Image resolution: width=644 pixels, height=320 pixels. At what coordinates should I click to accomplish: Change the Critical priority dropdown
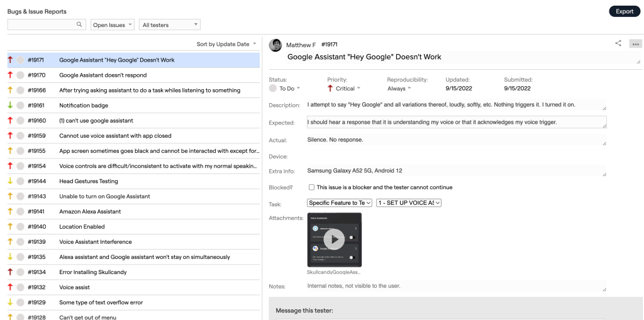(345, 89)
